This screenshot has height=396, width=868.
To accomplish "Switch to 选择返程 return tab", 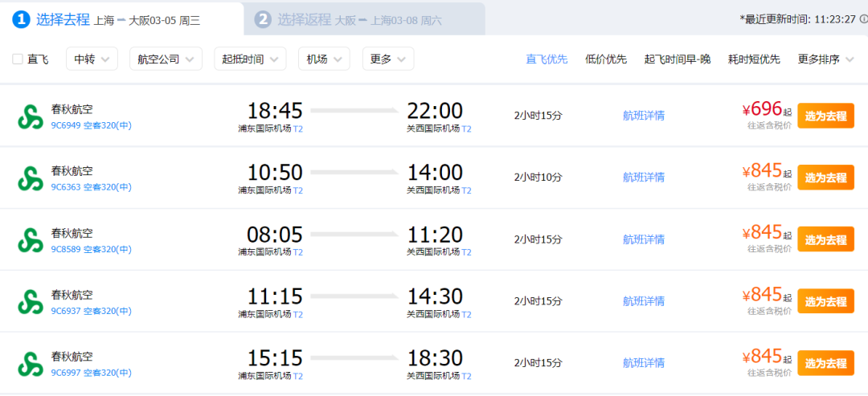I will (x=304, y=19).
